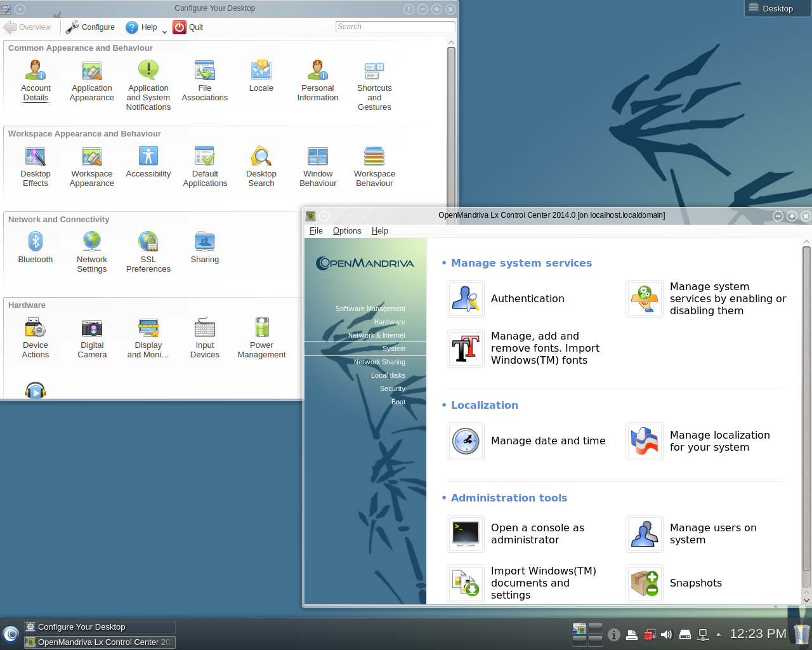Open Account Details settings
This screenshot has height=650, width=812.
36,81
